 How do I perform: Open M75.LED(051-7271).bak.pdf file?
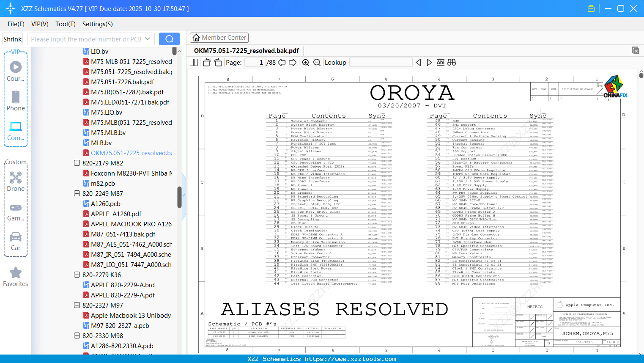pyautogui.click(x=130, y=102)
